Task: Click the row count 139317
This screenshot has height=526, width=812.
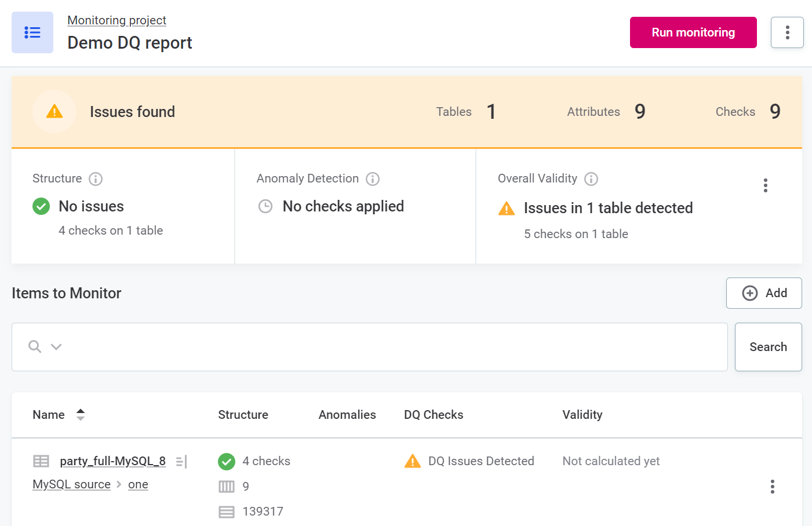Action: click(x=263, y=512)
